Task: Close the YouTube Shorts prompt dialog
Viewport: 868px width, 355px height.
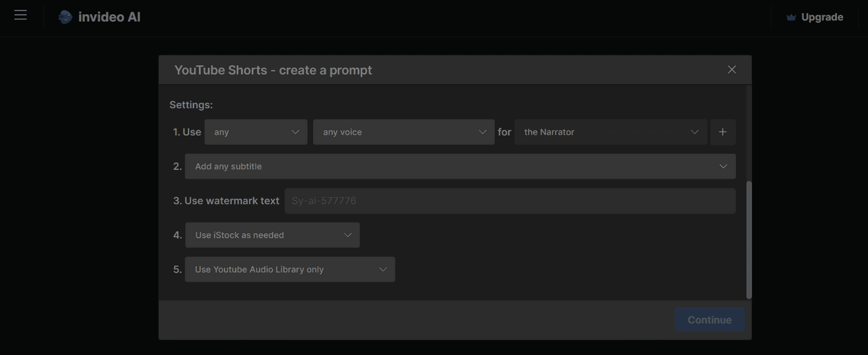Action: click(x=732, y=70)
